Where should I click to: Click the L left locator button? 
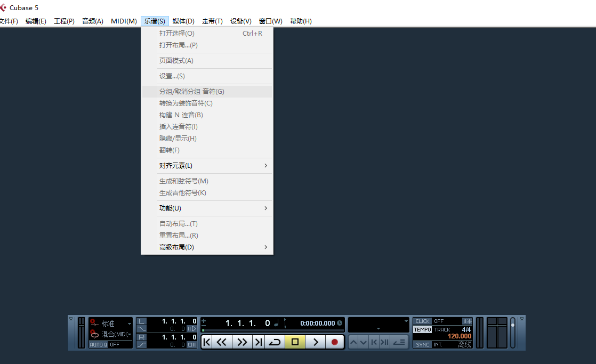point(141,321)
